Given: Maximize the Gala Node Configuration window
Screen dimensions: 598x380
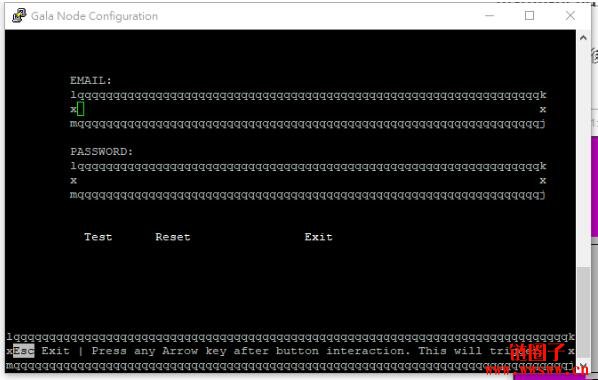Looking at the screenshot, I should 529,16.
